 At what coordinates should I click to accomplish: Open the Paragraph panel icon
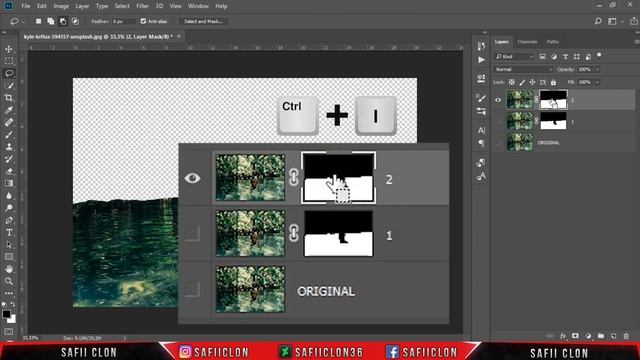click(x=481, y=143)
